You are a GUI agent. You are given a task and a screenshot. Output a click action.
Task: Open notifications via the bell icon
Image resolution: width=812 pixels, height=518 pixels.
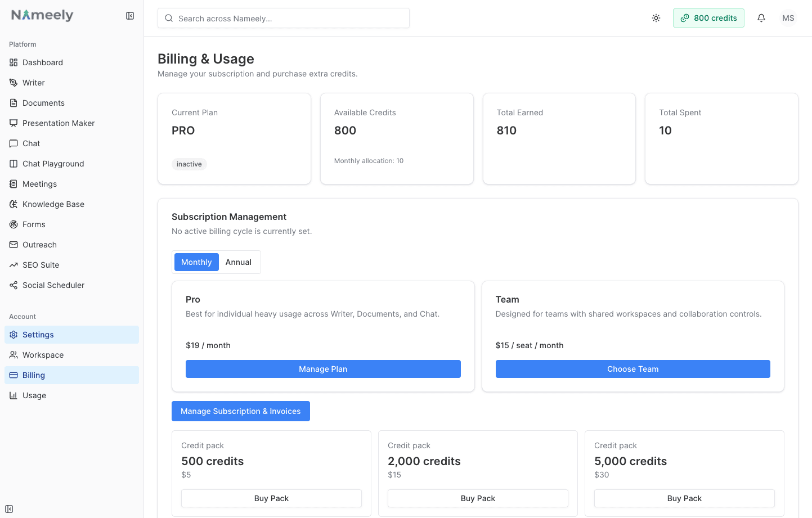tap(761, 18)
